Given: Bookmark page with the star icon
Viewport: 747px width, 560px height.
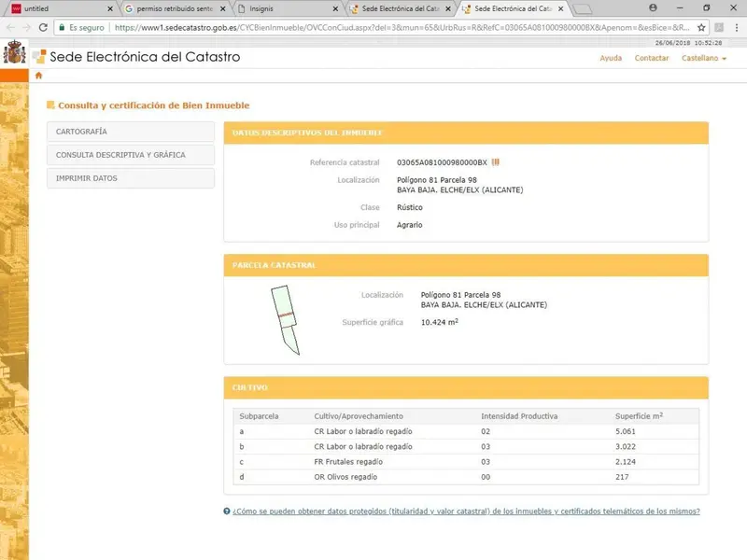Looking at the screenshot, I should [x=701, y=28].
